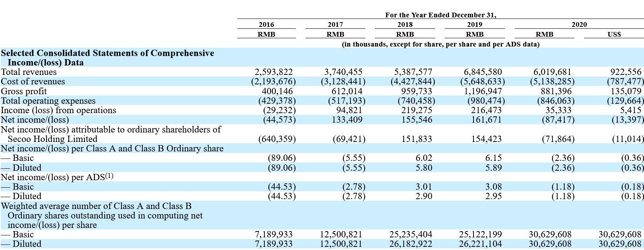Click the 2018 column heading
Viewport: 644px width, 250px height.
click(405, 24)
